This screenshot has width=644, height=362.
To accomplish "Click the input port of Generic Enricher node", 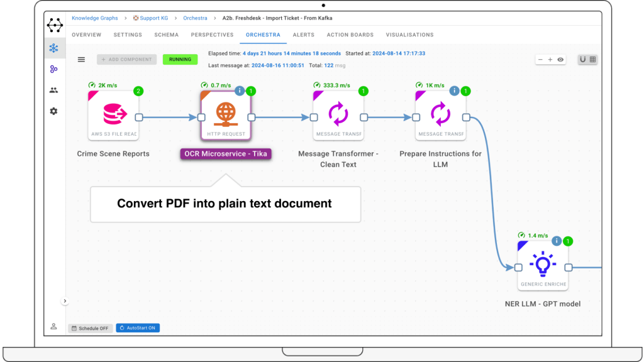I will [x=518, y=268].
